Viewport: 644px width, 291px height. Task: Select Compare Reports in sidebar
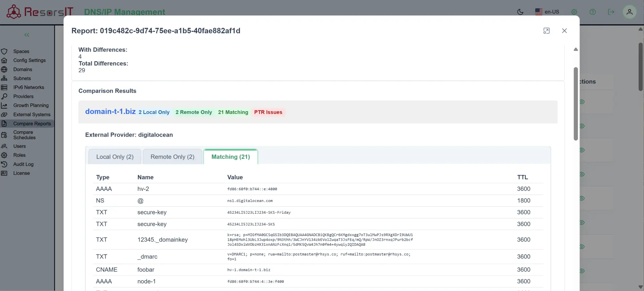pos(32,124)
